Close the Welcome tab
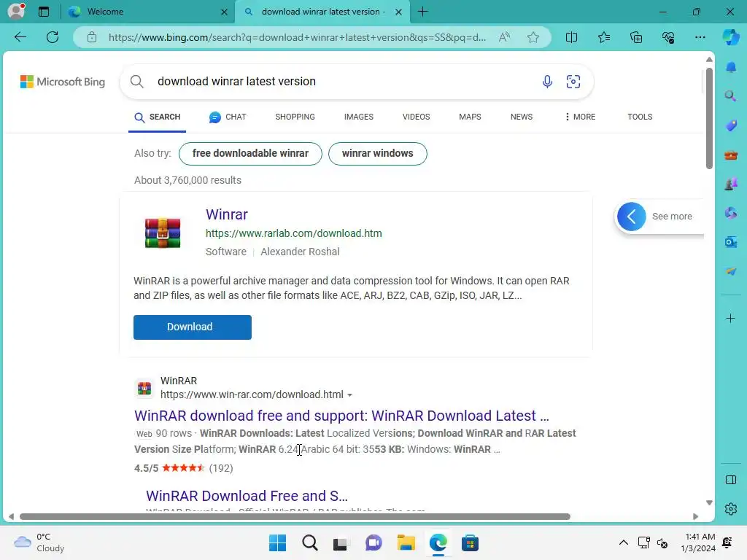This screenshot has height=560, width=747. (225, 12)
